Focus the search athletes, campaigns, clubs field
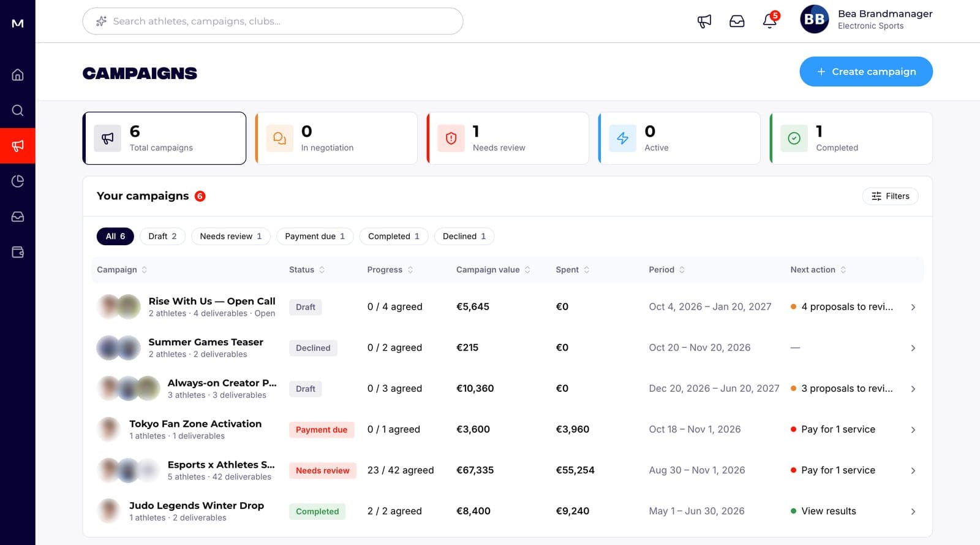The height and width of the screenshot is (545, 980). [273, 21]
